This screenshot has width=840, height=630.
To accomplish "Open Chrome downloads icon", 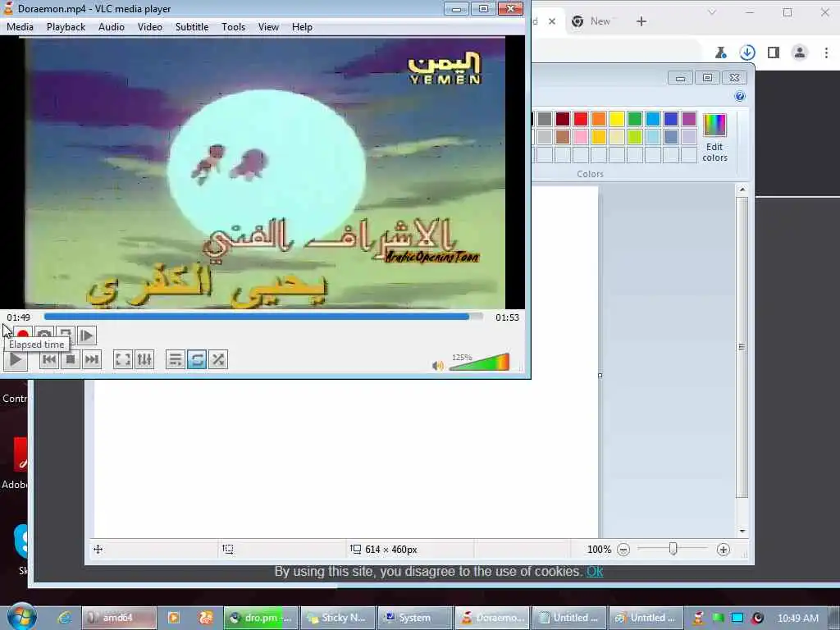I will 747,52.
